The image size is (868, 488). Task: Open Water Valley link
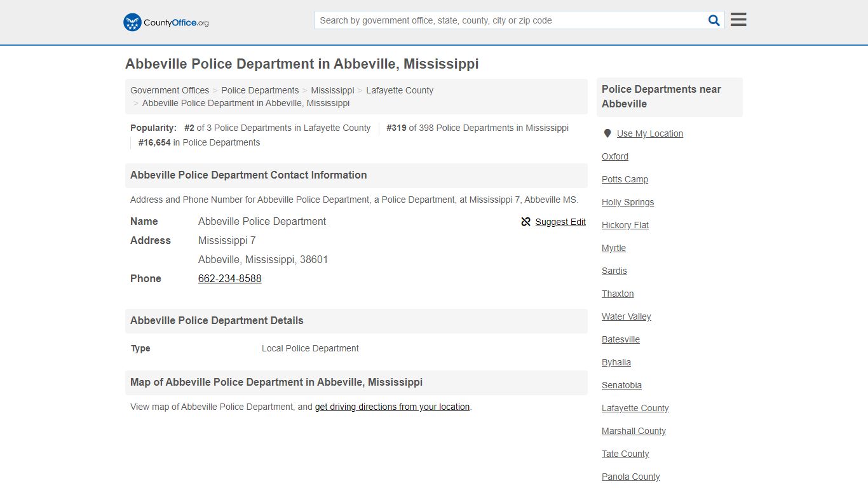click(x=627, y=316)
